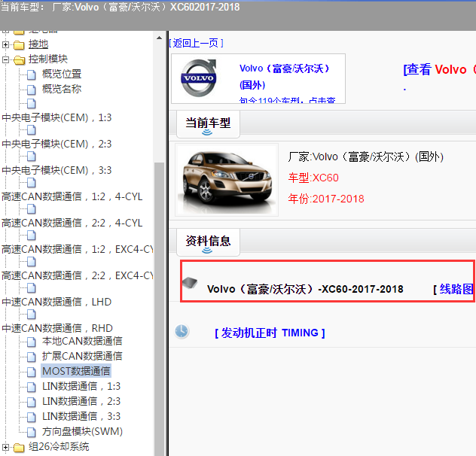Go back via 返回上一页 link
Viewport: 476px width, 456px height.
(x=196, y=43)
